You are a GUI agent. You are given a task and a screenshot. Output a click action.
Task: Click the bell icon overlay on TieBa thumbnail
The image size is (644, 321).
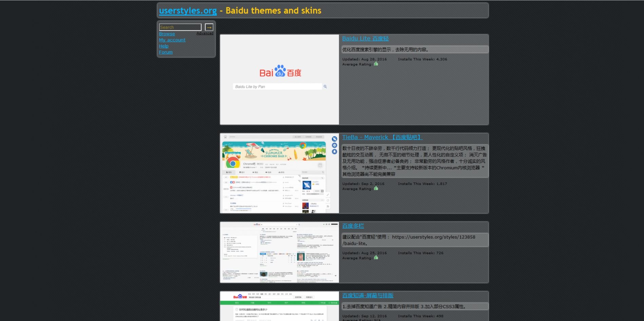point(334,151)
